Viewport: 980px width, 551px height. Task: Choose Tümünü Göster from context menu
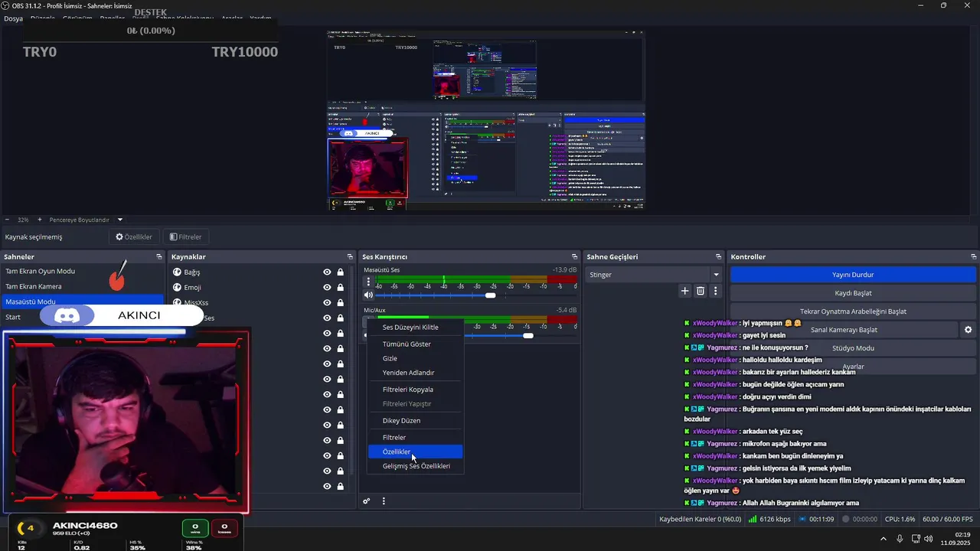coord(415,344)
